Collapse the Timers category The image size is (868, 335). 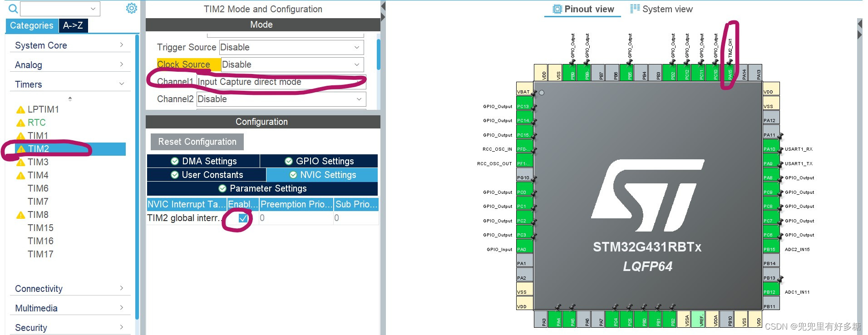coord(70,84)
